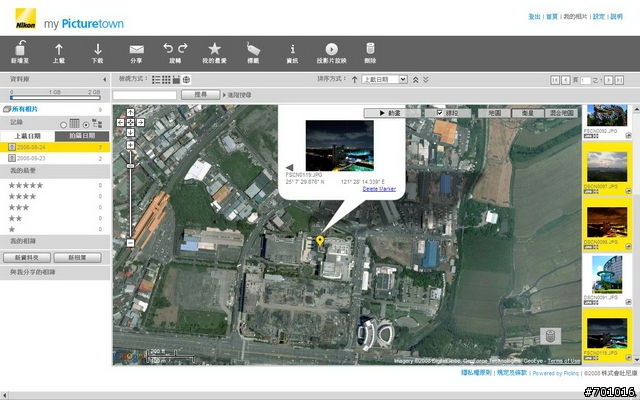Screen dimensions: 640x400
Task: Click the search text input field
Action: [x=144, y=95]
